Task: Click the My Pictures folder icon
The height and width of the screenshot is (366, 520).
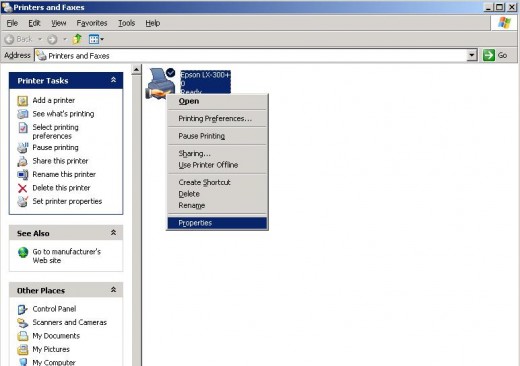Action: [23, 350]
